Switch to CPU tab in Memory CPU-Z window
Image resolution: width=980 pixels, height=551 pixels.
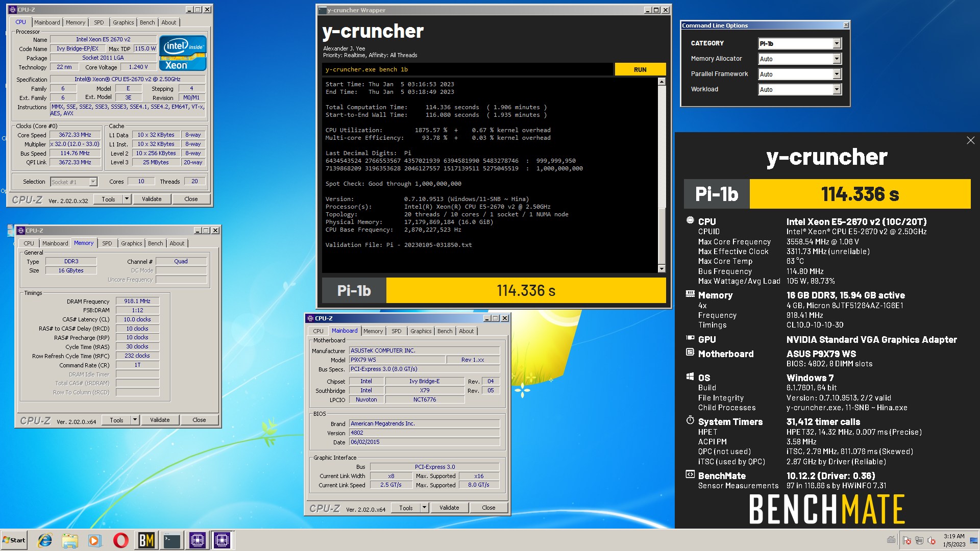[29, 243]
